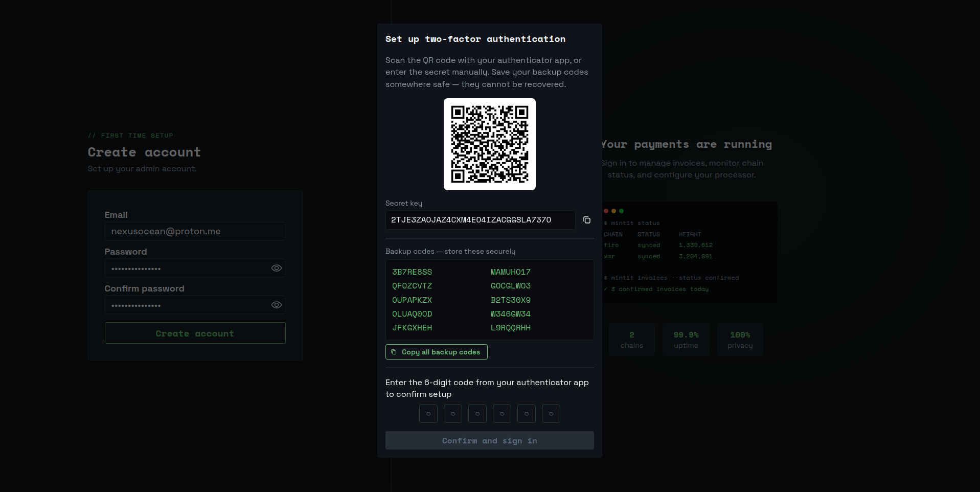Select backup code JFKGXHEH
The image size is (980, 492).
point(412,328)
